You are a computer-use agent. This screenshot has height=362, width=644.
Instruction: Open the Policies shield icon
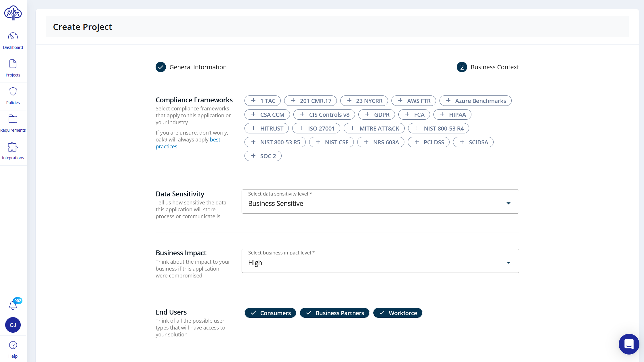coord(13,91)
